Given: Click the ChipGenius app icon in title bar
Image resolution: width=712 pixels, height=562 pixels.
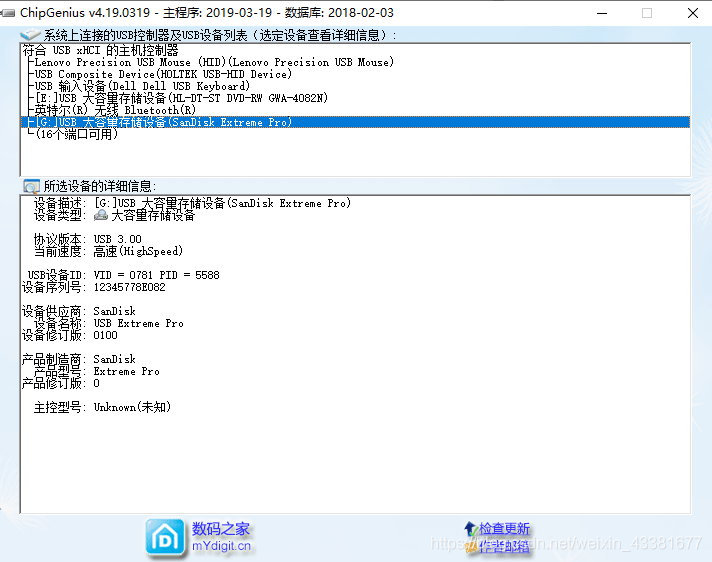Looking at the screenshot, I should tap(8, 13).
